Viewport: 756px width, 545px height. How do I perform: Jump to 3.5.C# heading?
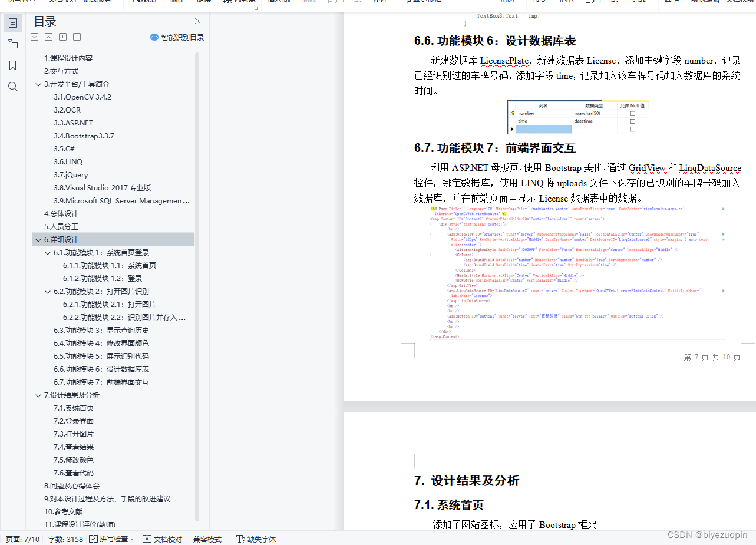click(64, 149)
